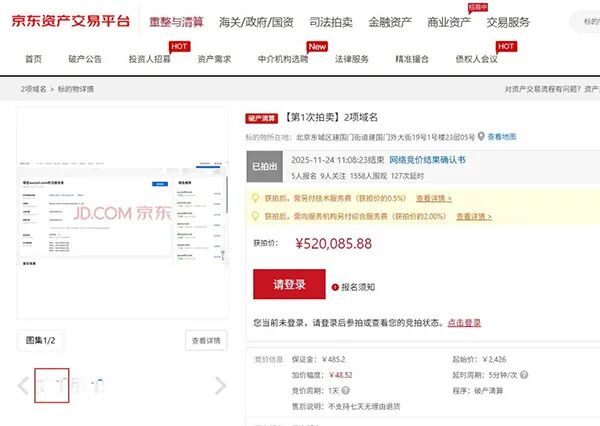Click the lightbulb icon beside 技术服务费 notice

(x=255, y=198)
